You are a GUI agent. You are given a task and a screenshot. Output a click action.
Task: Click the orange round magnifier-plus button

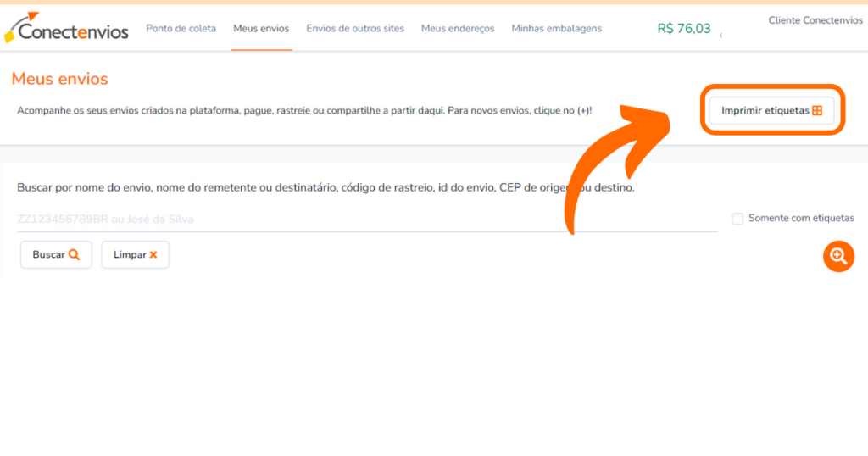pyautogui.click(x=838, y=256)
